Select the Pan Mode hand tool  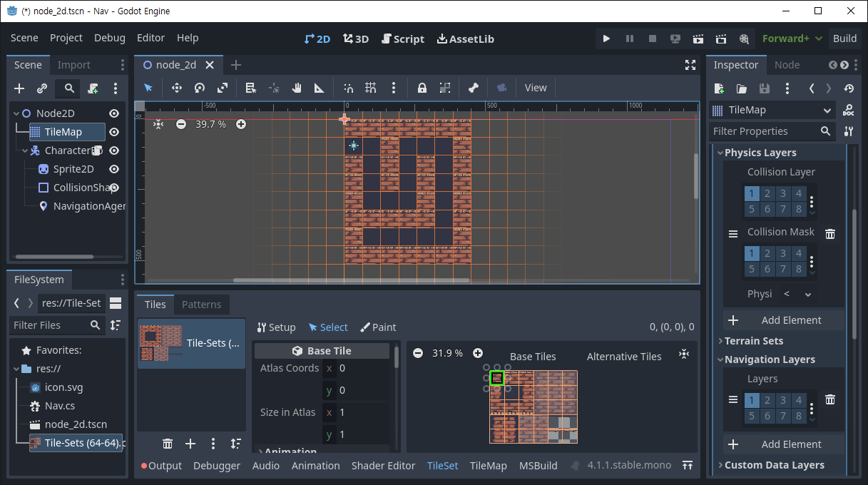(297, 88)
